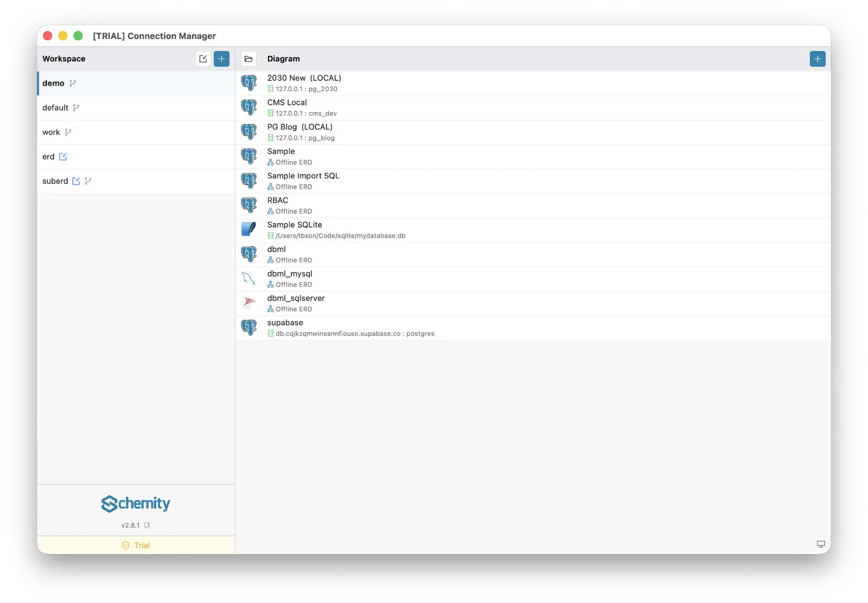
Task: Click the PostgreSQL icon for supabase
Action: [x=249, y=327]
